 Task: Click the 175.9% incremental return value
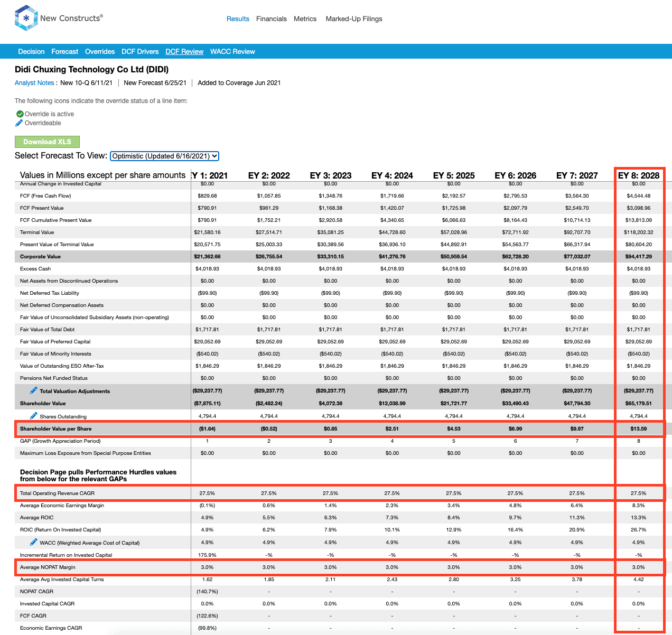pyautogui.click(x=207, y=555)
